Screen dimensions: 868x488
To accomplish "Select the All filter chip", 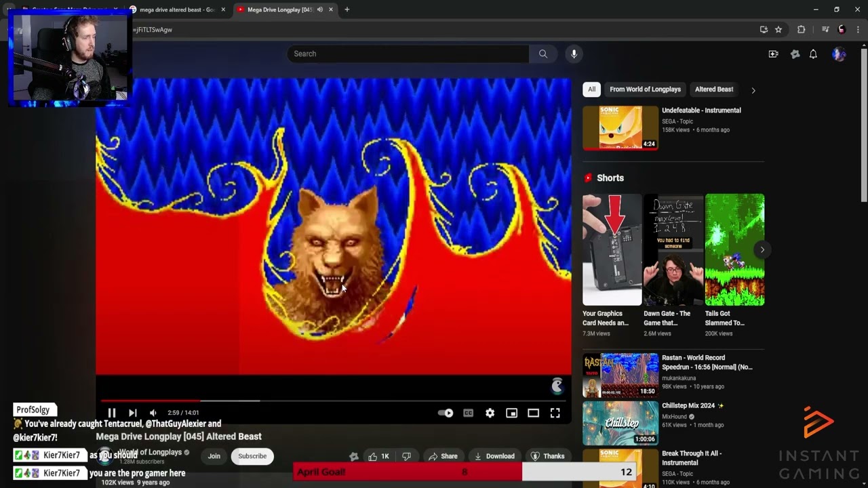I will [x=592, y=89].
